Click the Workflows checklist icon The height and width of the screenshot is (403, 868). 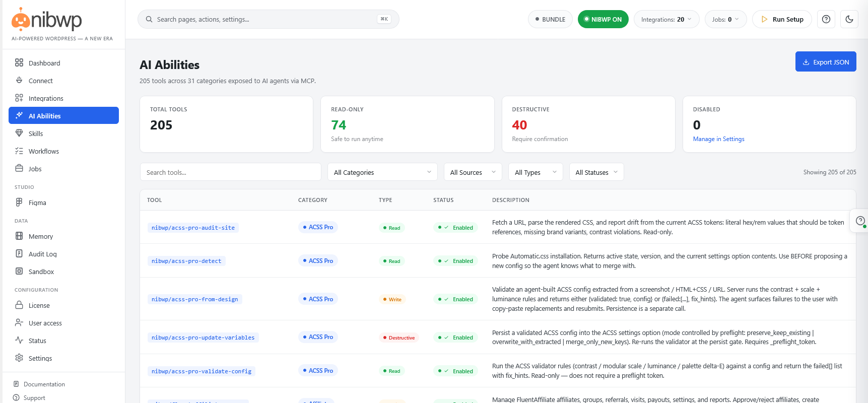[19, 151]
